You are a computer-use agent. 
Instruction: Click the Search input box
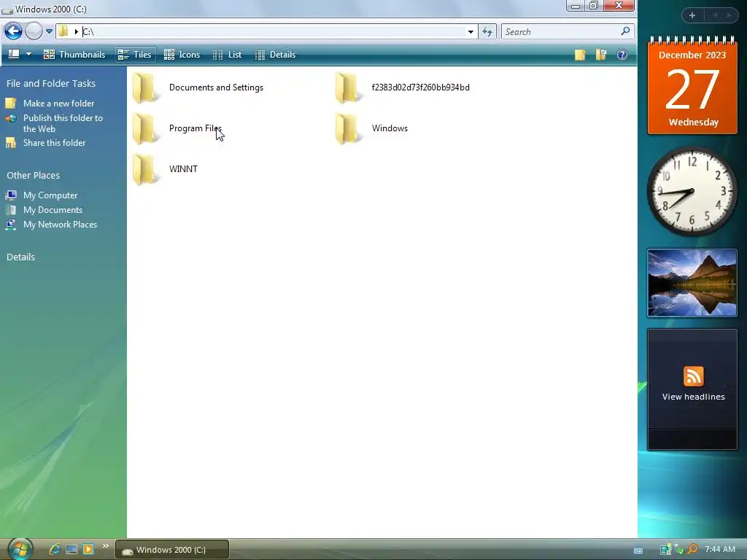pyautogui.click(x=561, y=32)
